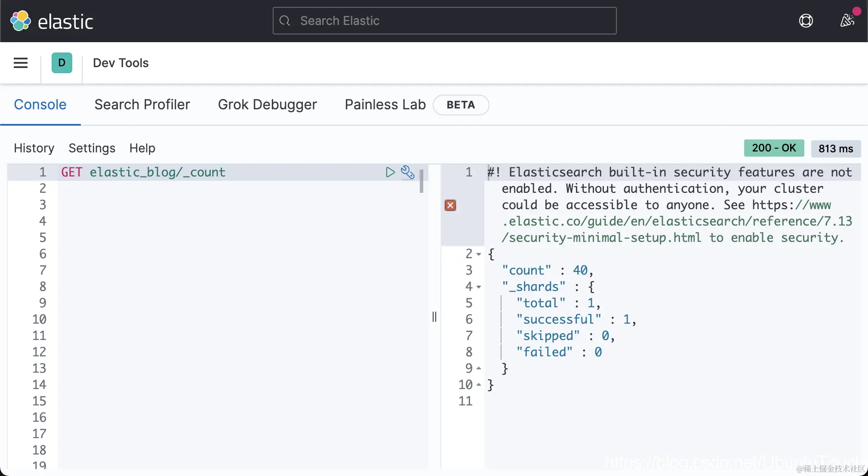Click the panel resize divider handle

(434, 317)
